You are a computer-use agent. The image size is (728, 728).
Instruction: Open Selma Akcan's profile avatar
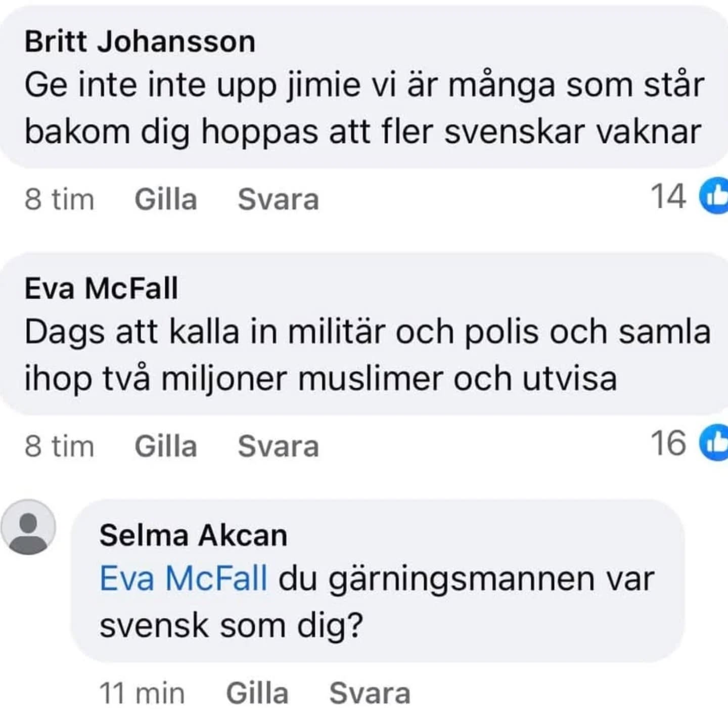pos(28,527)
